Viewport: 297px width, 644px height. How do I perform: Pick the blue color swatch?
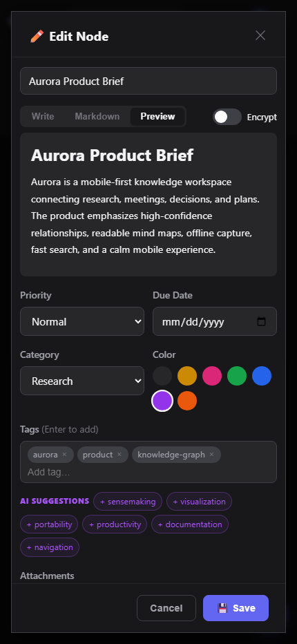coord(262,376)
